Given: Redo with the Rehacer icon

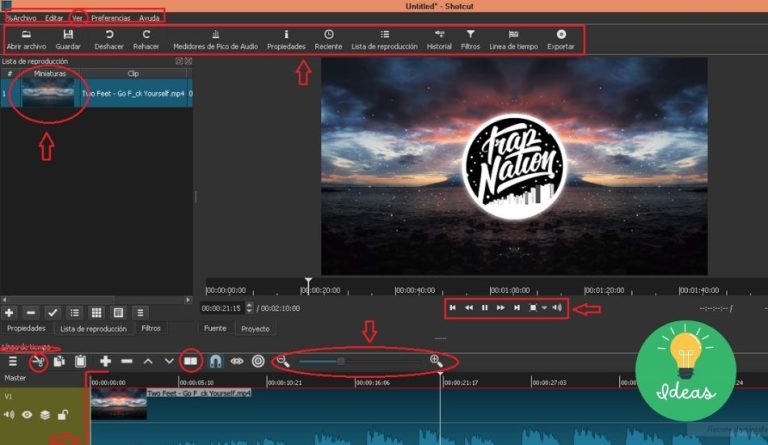Looking at the screenshot, I should [x=146, y=40].
